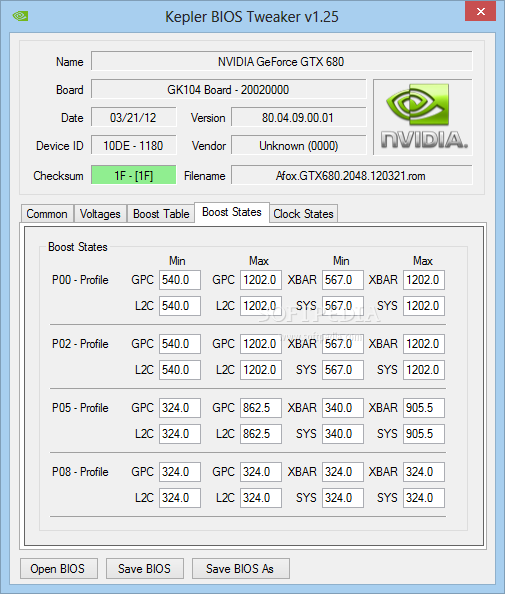Screen dimensions: 505x594
Task: Edit P00 profile GPC Min value
Action: pyautogui.click(x=180, y=280)
